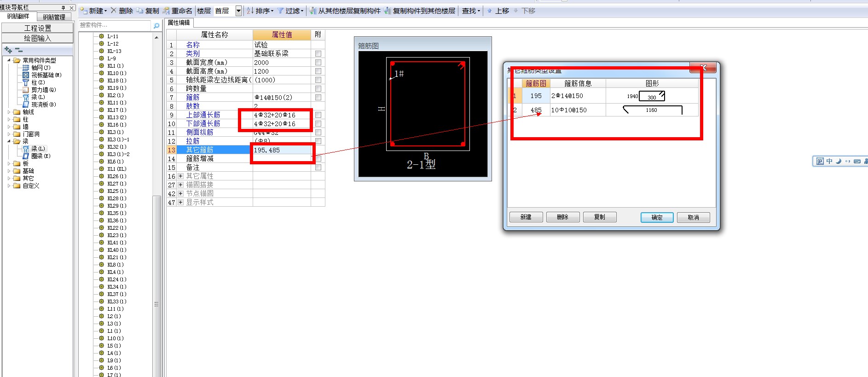Open the 基础 folder
Viewport: 868px width, 377px height.
tap(23, 171)
